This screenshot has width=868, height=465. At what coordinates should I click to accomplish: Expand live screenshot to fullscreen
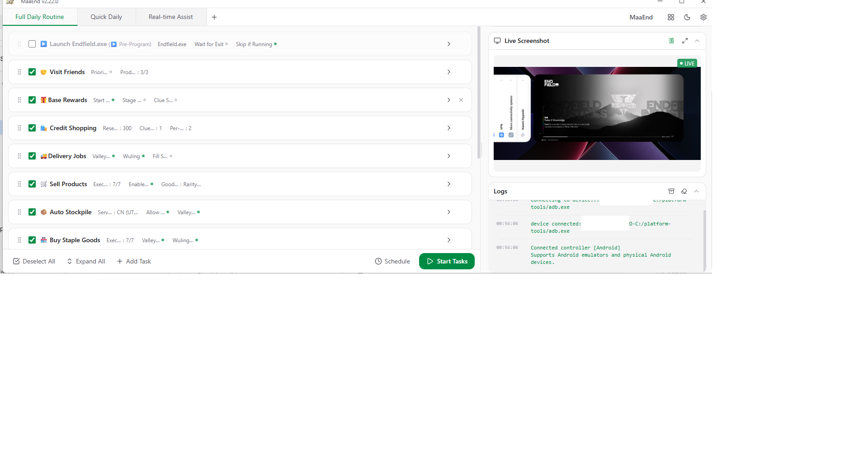(685, 41)
